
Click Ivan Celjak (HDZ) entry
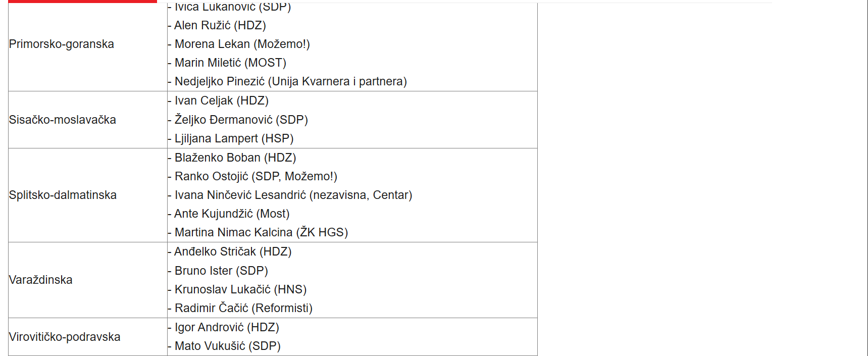click(x=221, y=100)
